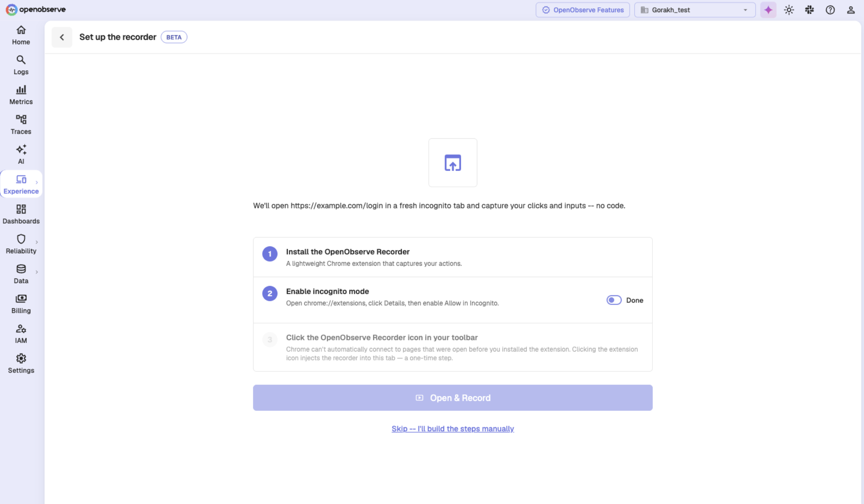Open the AI sidebar item
The height and width of the screenshot is (504, 864).
click(21, 155)
